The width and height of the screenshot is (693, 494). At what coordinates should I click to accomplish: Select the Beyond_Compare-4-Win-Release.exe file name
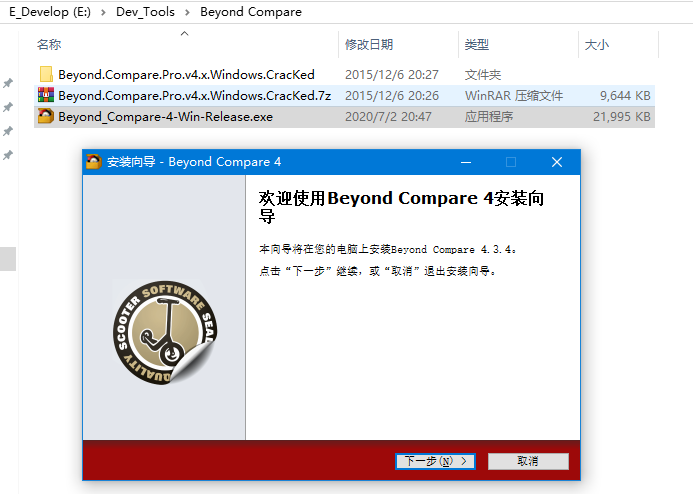point(166,117)
